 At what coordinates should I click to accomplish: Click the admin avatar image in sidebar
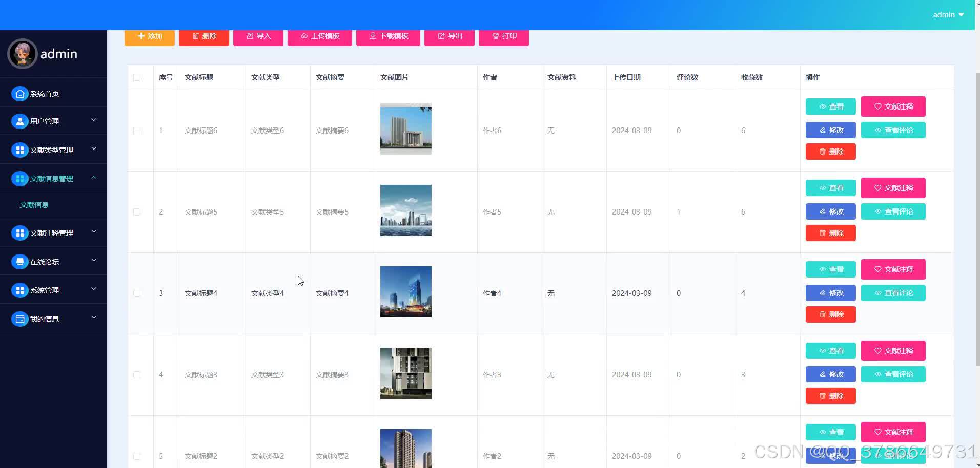(22, 54)
